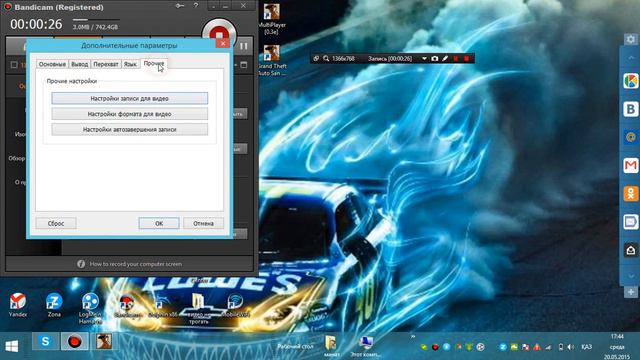Viewport: 640px width, 360px height.
Task: Stop recording via red overlay stop icon
Action: (x=467, y=59)
